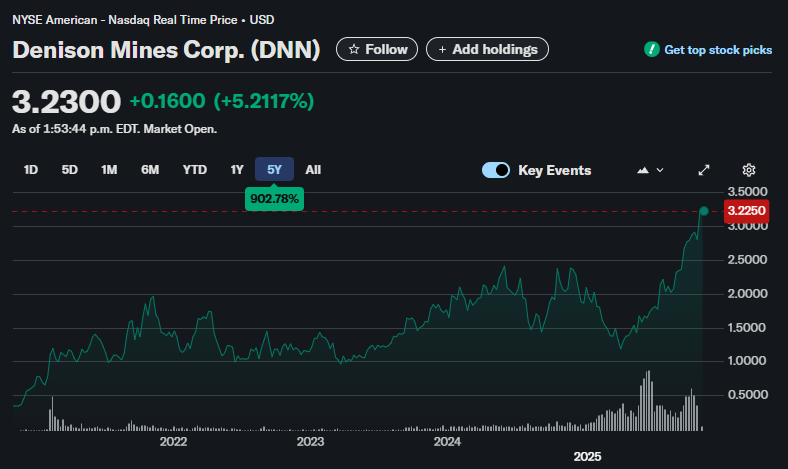Click the 0.5000 y-axis label
Image resolution: width=788 pixels, height=469 pixels.
click(x=748, y=395)
